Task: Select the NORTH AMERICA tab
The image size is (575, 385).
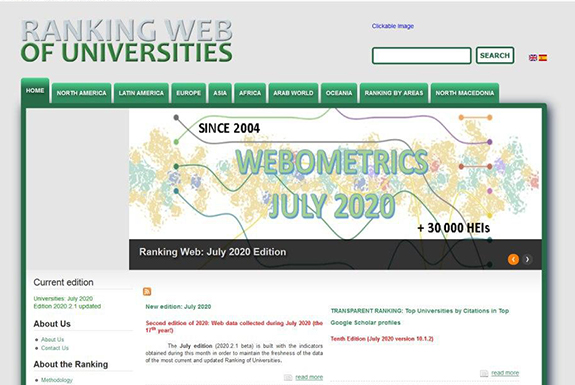Action: point(81,93)
